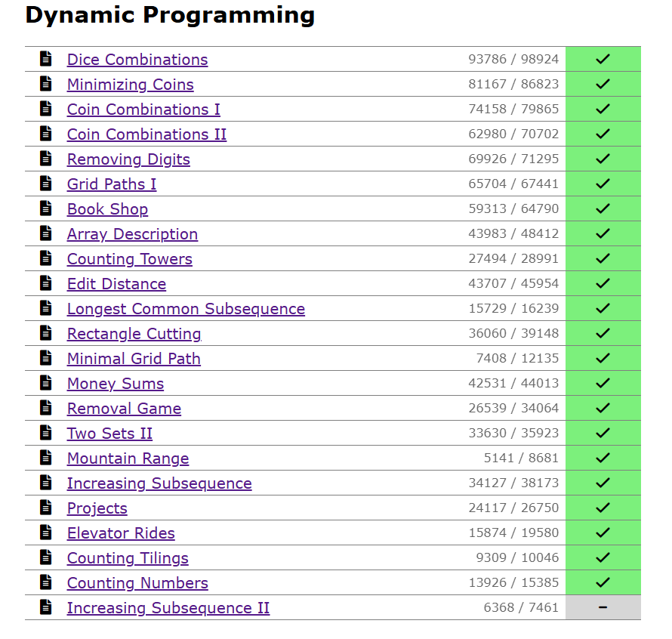Click the document icon beside Money Sums

pos(46,381)
